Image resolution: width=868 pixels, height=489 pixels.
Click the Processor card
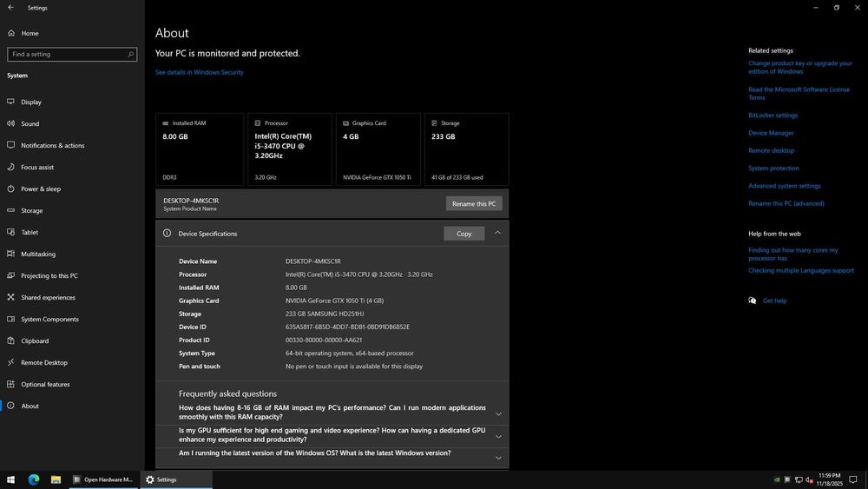(290, 149)
